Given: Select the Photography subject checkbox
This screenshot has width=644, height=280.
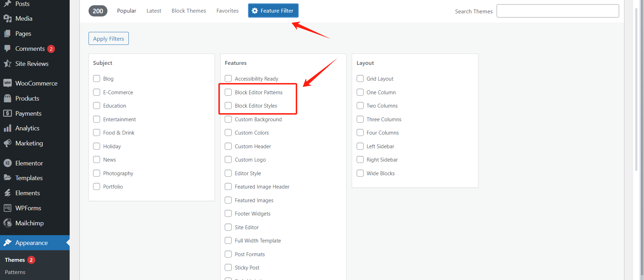Looking at the screenshot, I should tap(97, 173).
